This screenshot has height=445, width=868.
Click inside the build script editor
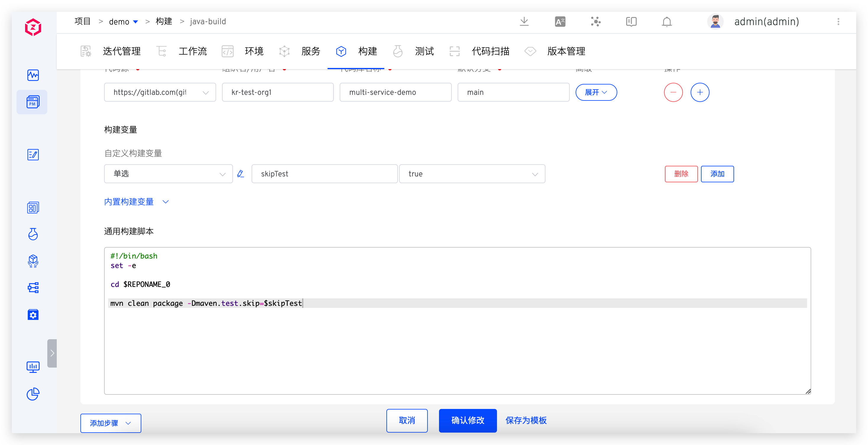pyautogui.click(x=457, y=321)
